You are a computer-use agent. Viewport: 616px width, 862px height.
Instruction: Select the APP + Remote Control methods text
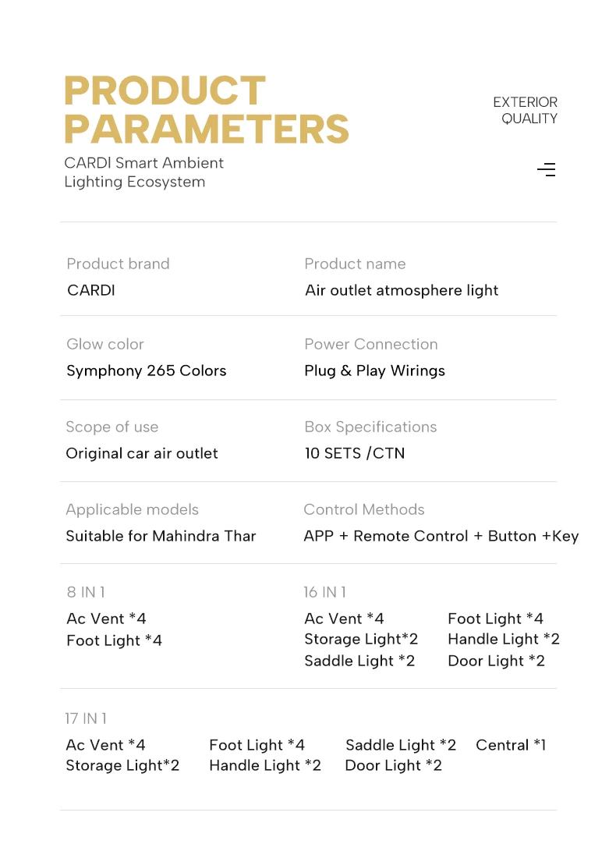pyautogui.click(x=441, y=536)
